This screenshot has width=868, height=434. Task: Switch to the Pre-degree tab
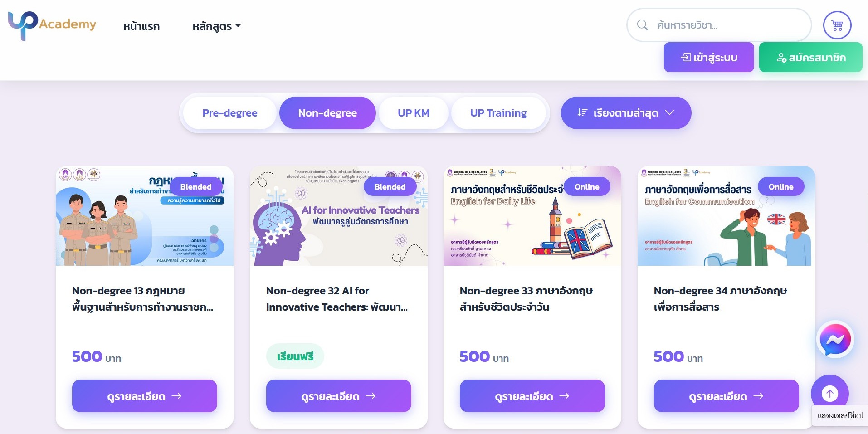(230, 113)
